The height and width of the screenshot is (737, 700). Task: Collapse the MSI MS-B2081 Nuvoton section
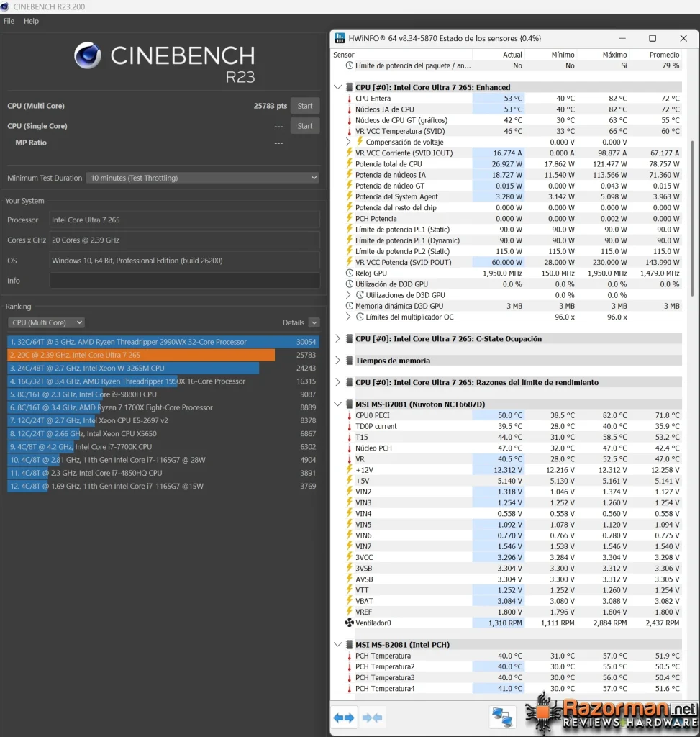coord(337,404)
